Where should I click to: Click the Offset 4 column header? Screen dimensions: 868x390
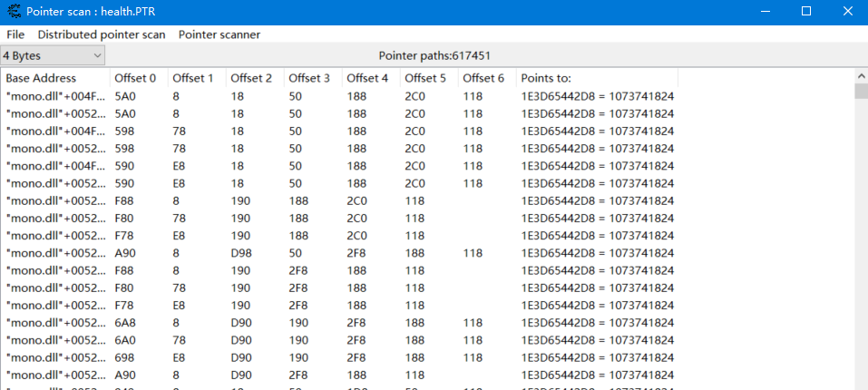click(x=367, y=78)
